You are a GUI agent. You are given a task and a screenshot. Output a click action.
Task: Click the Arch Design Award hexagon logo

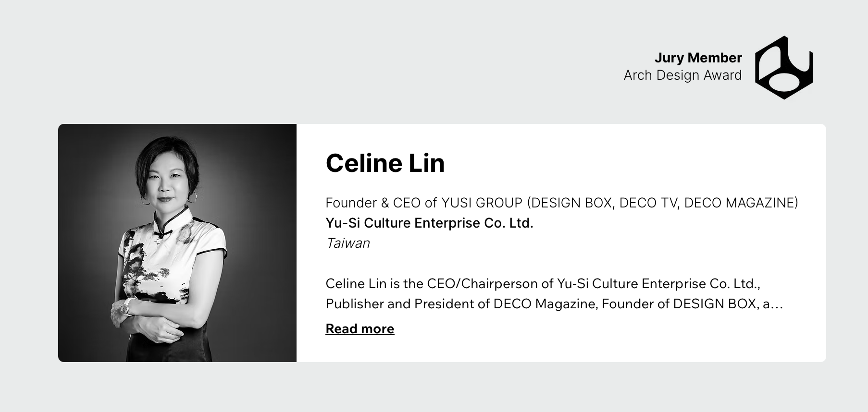pyautogui.click(x=783, y=68)
